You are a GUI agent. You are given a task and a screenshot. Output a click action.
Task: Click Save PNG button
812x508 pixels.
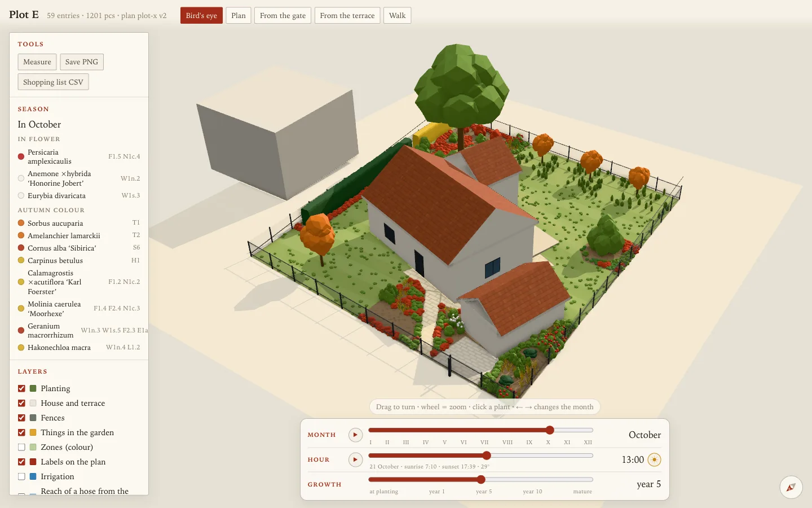(x=82, y=62)
